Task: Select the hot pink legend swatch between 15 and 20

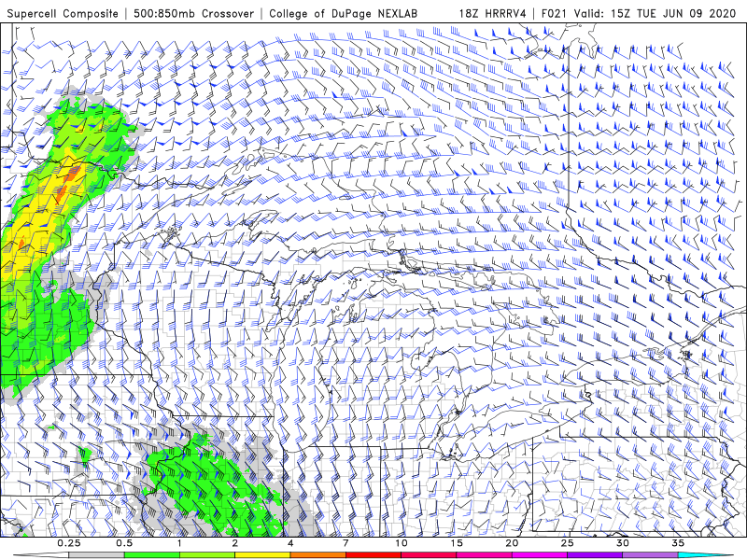Action: (484, 555)
